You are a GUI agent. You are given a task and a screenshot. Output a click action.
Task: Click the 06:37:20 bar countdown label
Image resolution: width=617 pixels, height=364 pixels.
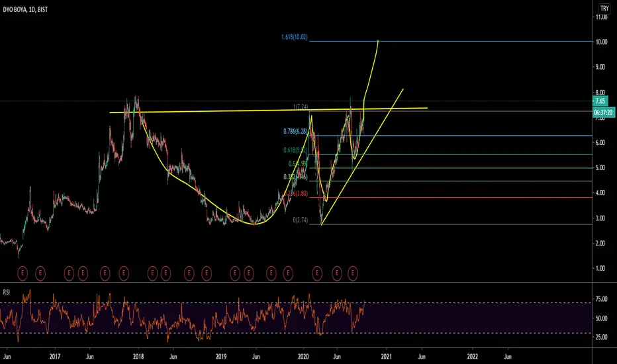(x=604, y=113)
